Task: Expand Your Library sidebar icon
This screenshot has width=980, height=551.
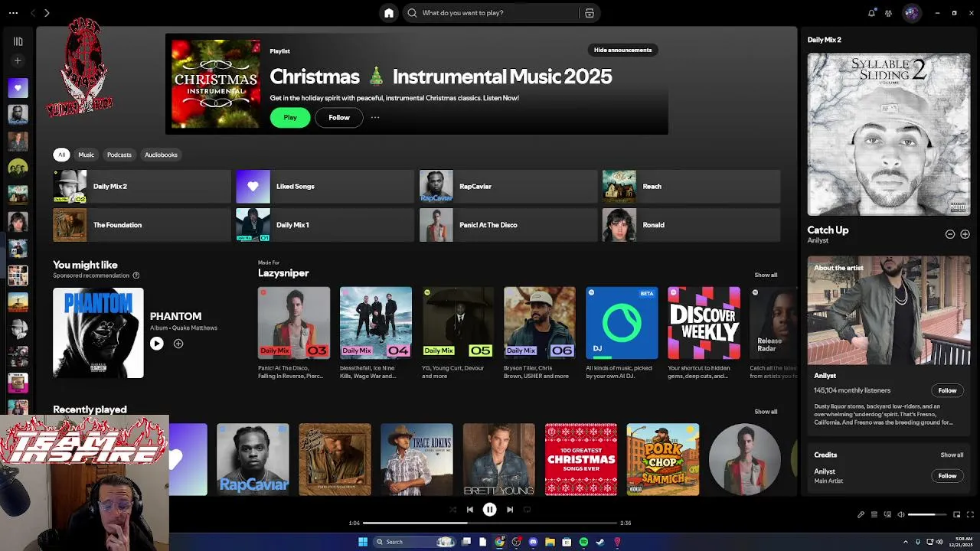Action: [x=18, y=41]
